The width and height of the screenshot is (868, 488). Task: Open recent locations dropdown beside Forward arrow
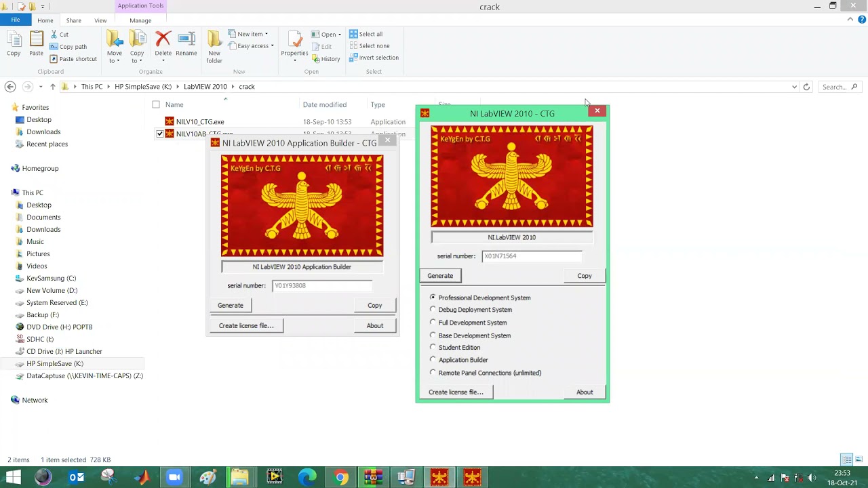[x=41, y=87]
